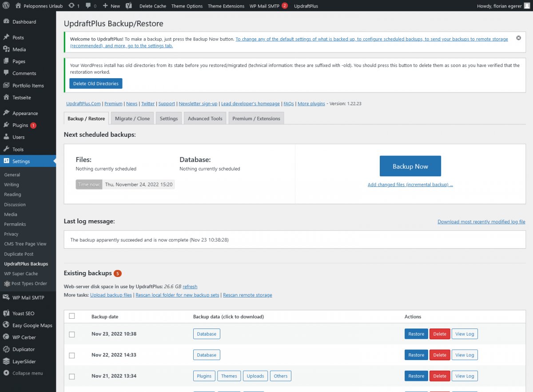The width and height of the screenshot is (533, 392).
Task: Select the Nov 21, 2022 13:34 backup checkbox
Action: point(72,376)
